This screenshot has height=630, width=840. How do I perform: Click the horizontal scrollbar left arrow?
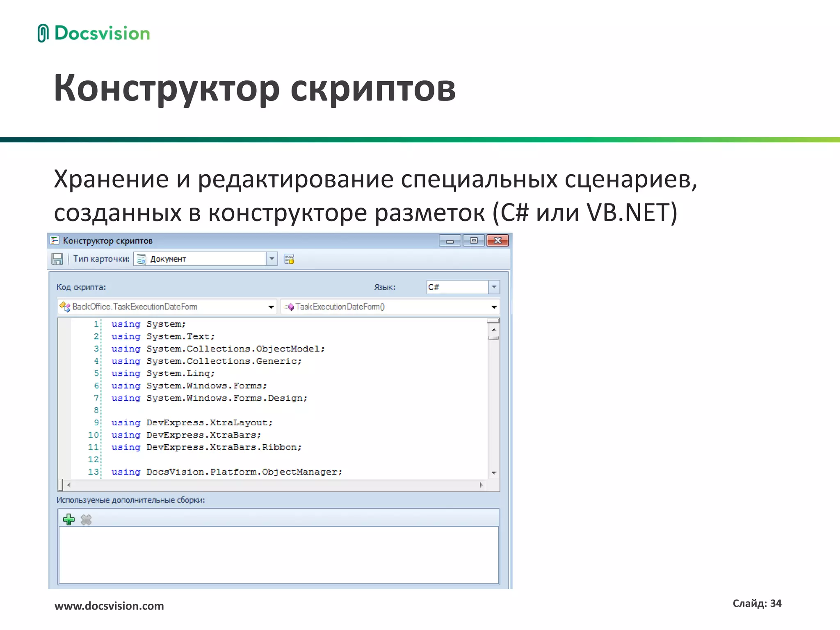69,485
